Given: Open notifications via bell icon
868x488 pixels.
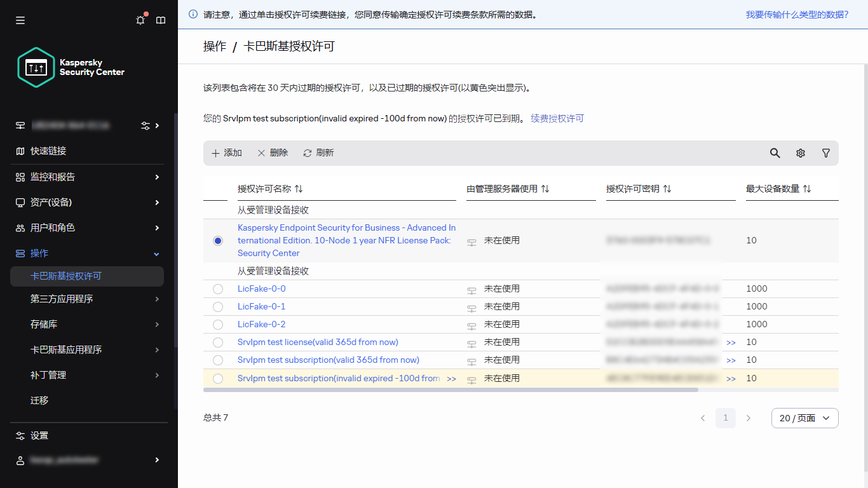Looking at the screenshot, I should pos(140,20).
